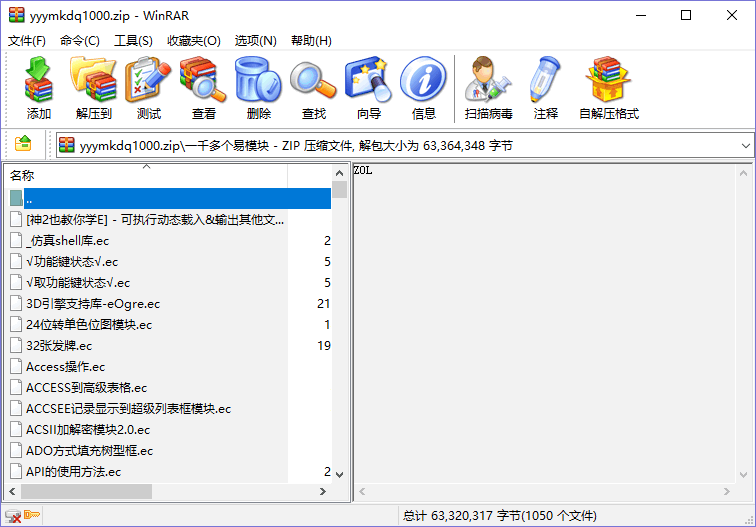Click the file icon of Access操作.ec
Viewport: 756px width, 527px height.
[x=16, y=366]
